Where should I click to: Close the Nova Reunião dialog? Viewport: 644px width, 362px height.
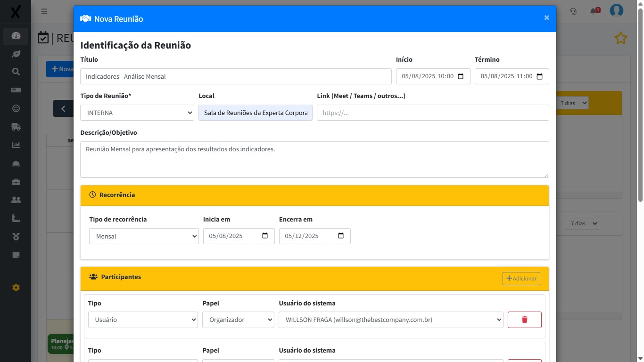tap(546, 18)
